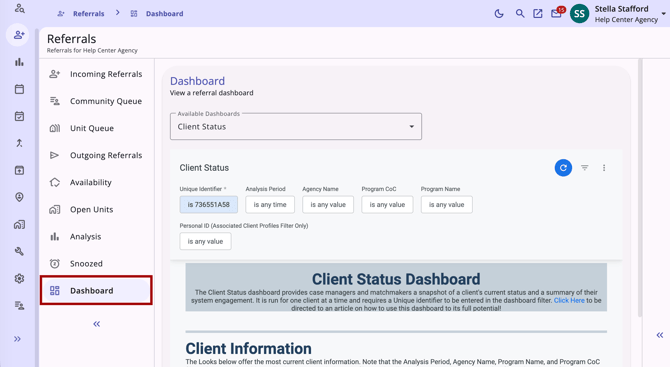Follow the 'Click Here' article link

pos(569,300)
